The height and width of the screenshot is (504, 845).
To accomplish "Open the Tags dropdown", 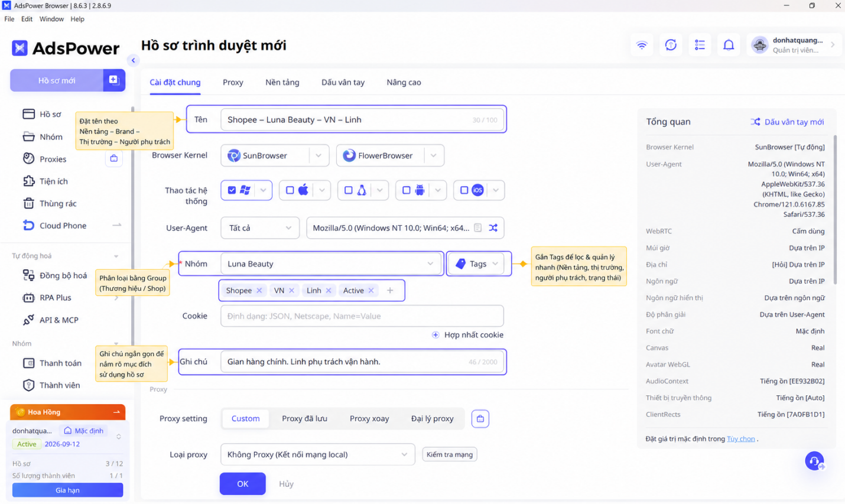I will tap(476, 264).
